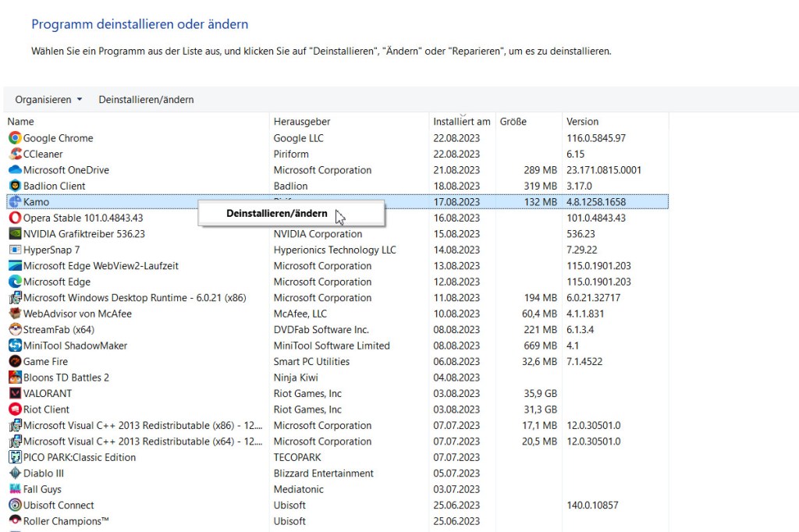
Task: Click the MiniTool ShadowMaker icon
Action: click(16, 346)
